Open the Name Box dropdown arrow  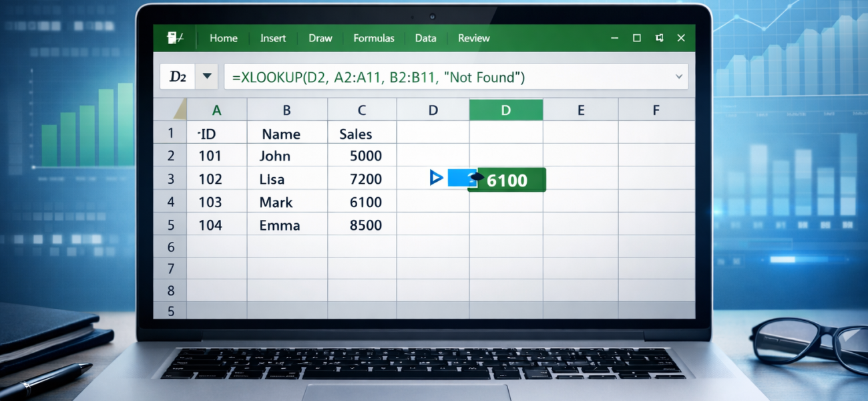tap(207, 77)
